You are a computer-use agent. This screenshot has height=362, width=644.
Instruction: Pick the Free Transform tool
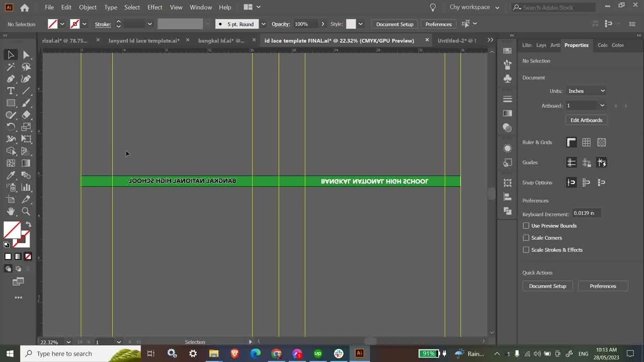point(26,139)
